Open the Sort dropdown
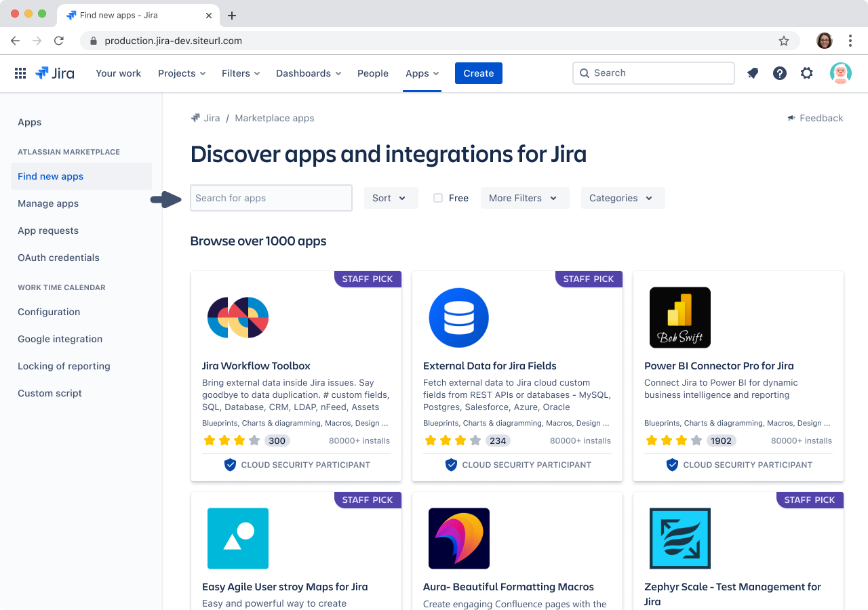 [391, 198]
